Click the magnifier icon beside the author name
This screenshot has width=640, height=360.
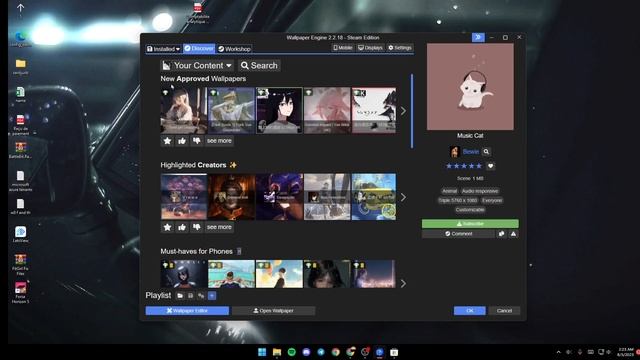[486, 151]
